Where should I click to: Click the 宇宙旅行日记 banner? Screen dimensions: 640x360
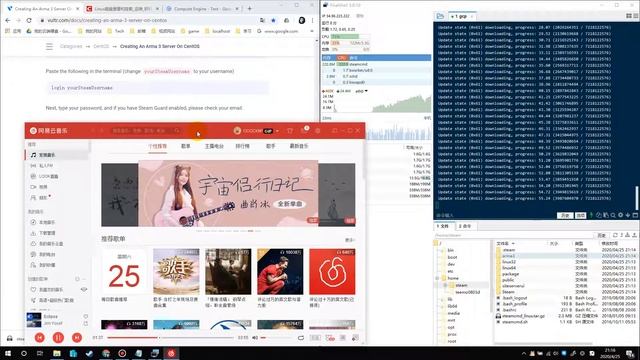click(228, 193)
